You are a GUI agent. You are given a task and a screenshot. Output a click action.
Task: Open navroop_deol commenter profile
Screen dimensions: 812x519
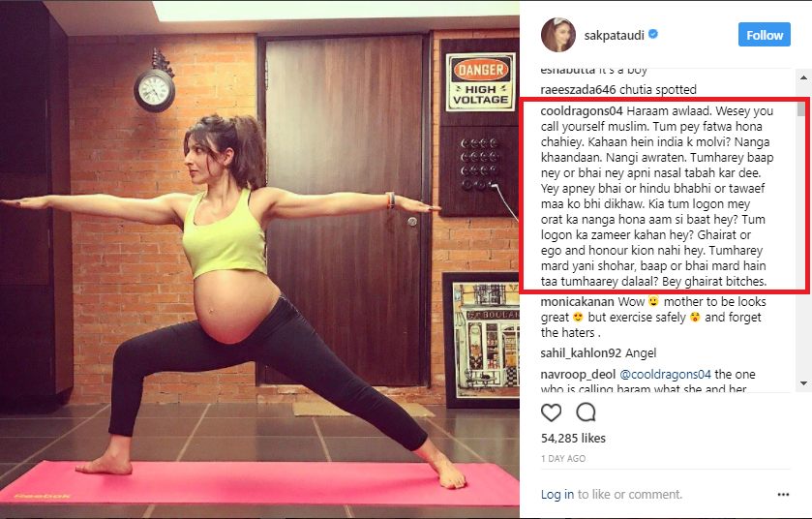click(x=578, y=374)
